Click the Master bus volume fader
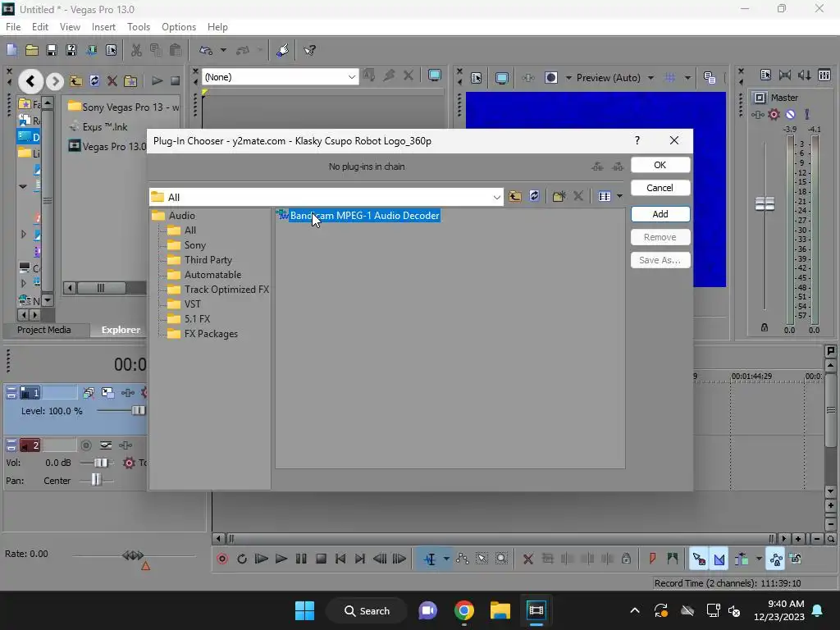The height and width of the screenshot is (630, 840). 765,203
